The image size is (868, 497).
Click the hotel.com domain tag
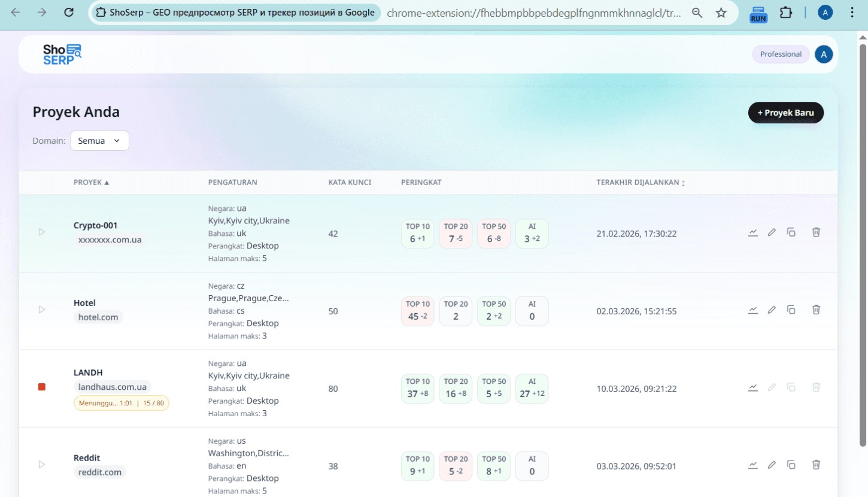point(98,317)
